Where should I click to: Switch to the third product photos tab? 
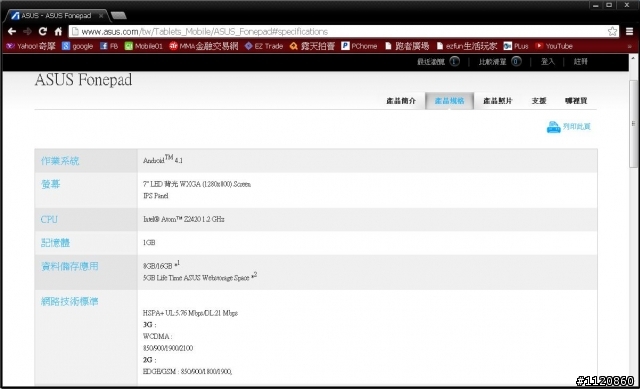pyautogui.click(x=498, y=101)
